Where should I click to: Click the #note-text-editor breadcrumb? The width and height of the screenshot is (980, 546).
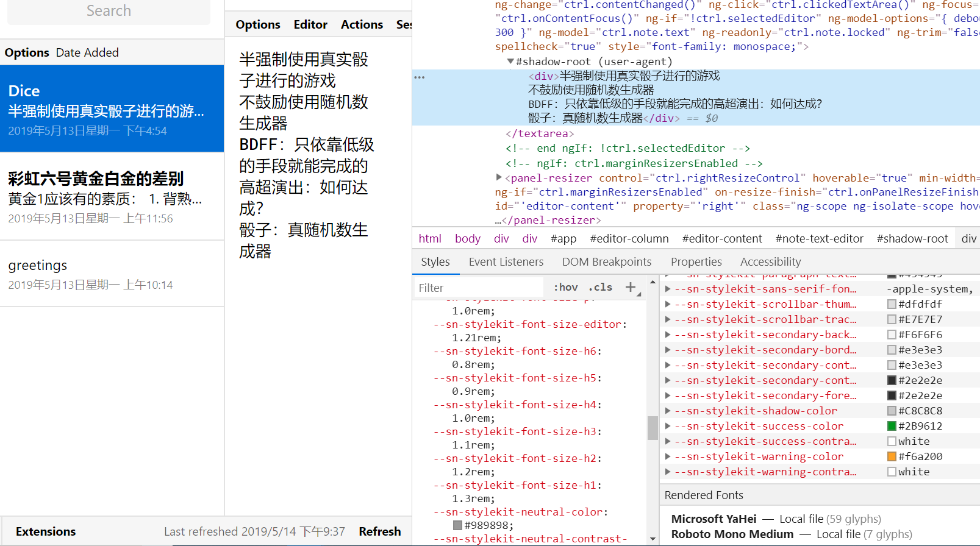click(x=820, y=239)
